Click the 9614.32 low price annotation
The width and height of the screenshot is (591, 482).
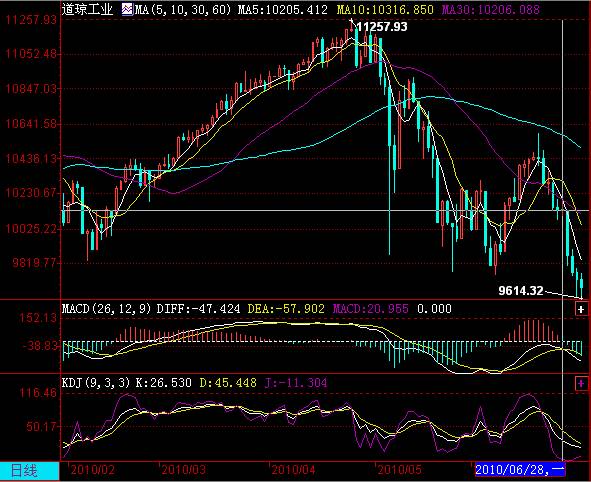(521, 291)
